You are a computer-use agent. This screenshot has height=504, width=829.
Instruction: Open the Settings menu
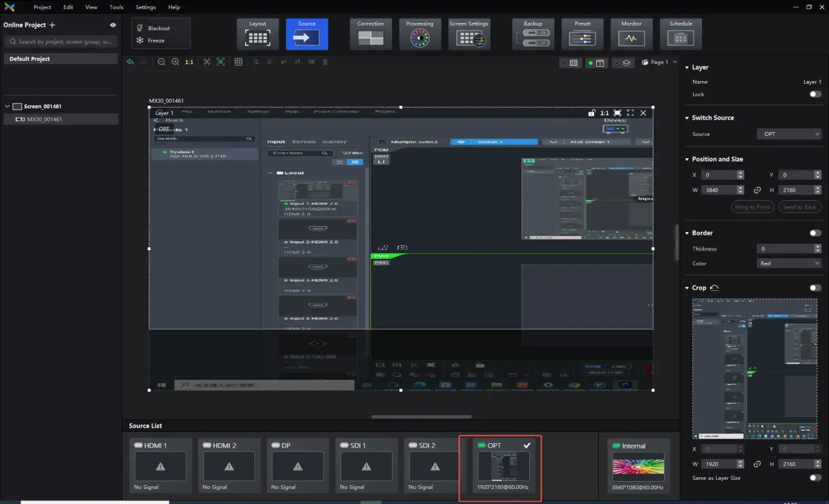pos(146,7)
